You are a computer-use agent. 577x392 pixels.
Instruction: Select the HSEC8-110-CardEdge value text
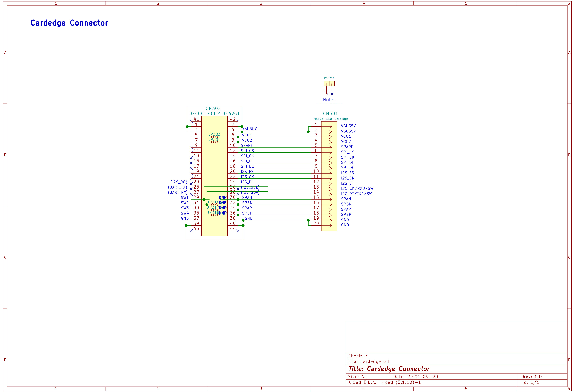tap(331, 119)
